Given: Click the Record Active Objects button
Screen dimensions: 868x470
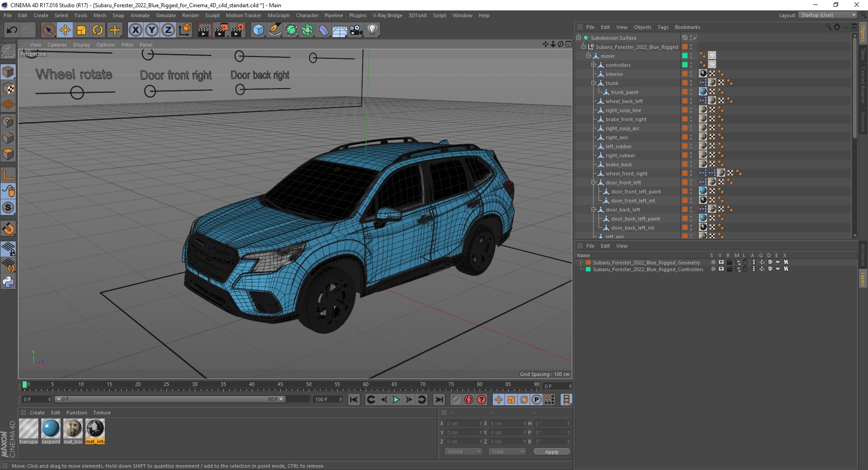Looking at the screenshot, I should [456, 399].
